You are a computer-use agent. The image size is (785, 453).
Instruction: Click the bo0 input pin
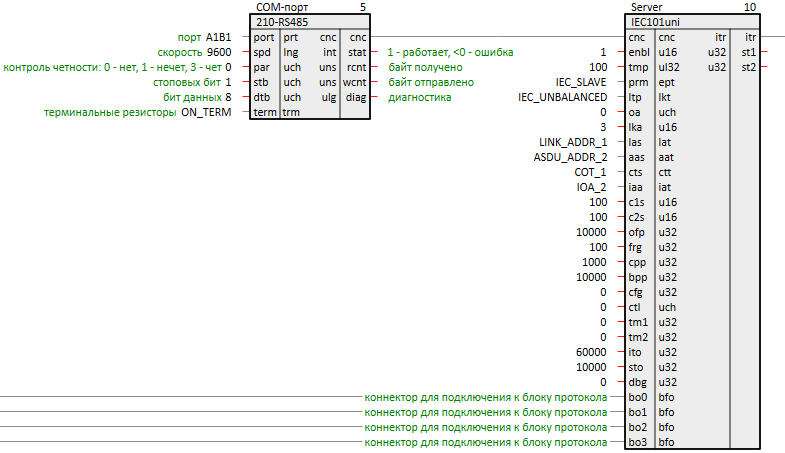click(637, 397)
